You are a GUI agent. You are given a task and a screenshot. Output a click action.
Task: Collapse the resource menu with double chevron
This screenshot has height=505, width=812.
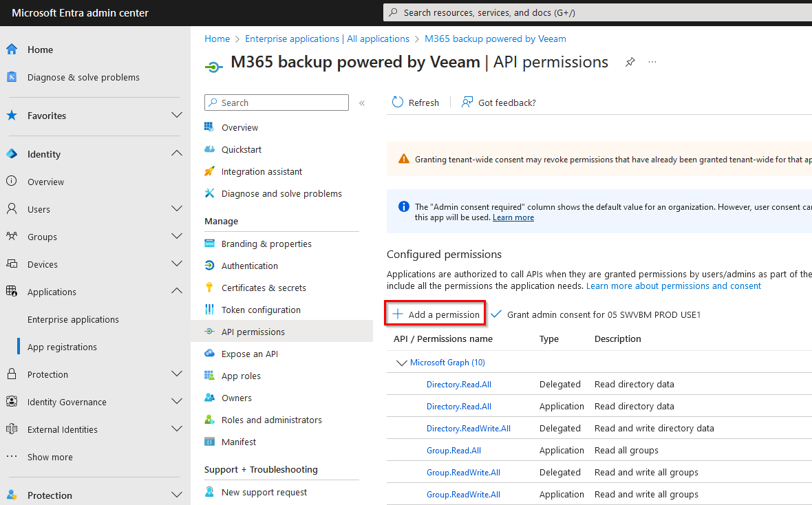[362, 103]
